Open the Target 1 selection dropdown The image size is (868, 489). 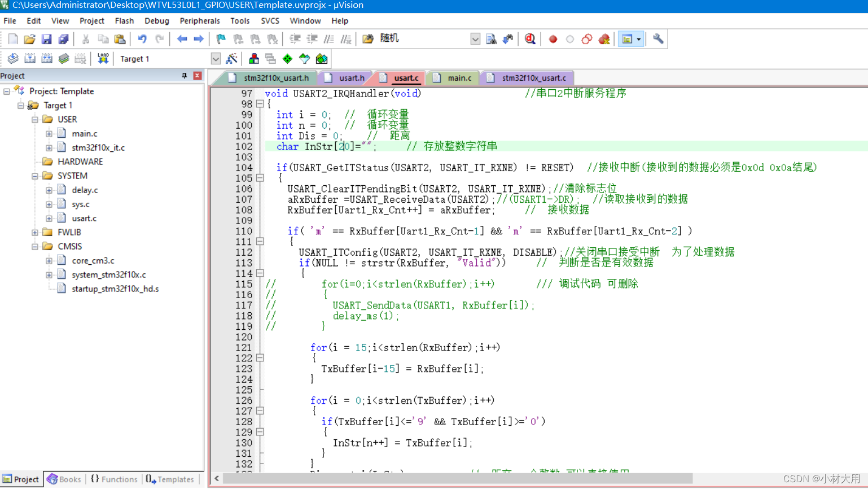(x=216, y=59)
